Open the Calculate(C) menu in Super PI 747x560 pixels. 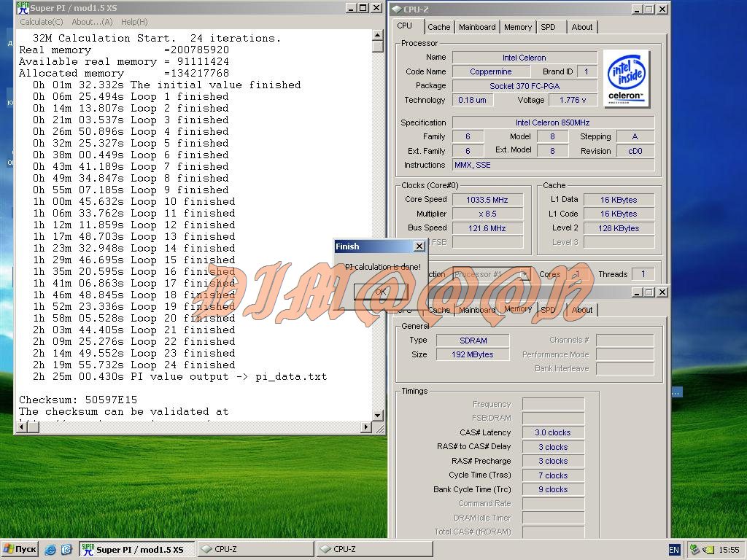42,22
